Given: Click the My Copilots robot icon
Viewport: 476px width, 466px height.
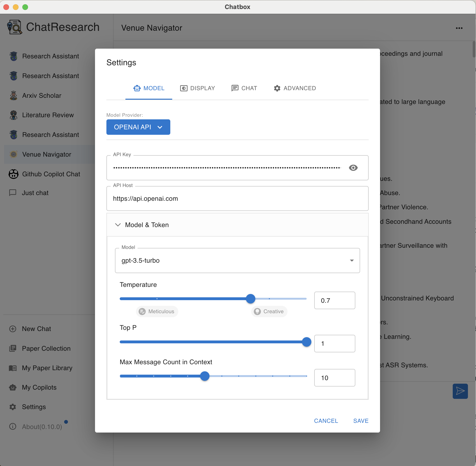Looking at the screenshot, I should [x=13, y=387].
